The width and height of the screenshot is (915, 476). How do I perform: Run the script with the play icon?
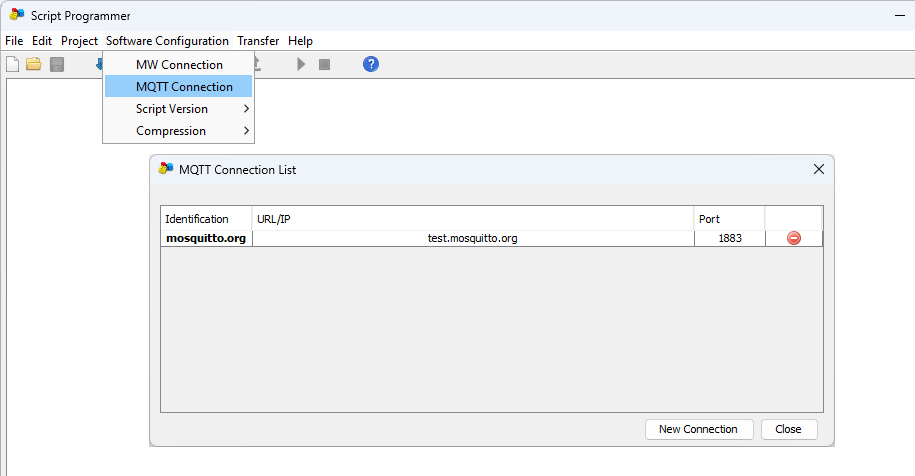[x=301, y=64]
